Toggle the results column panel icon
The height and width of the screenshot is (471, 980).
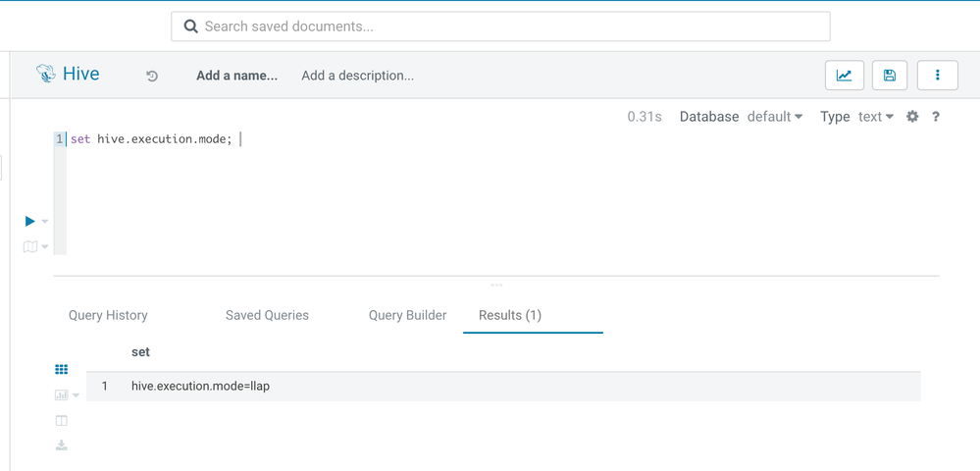61,421
